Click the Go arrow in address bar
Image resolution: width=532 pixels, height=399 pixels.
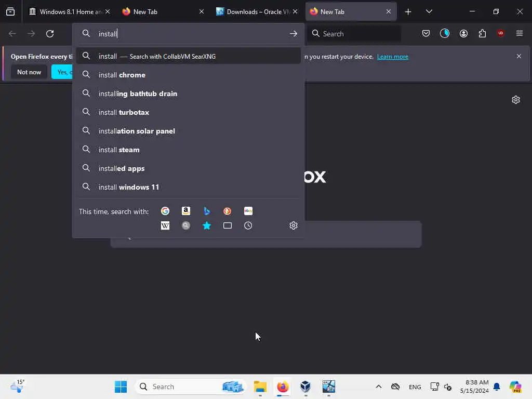coord(294,34)
